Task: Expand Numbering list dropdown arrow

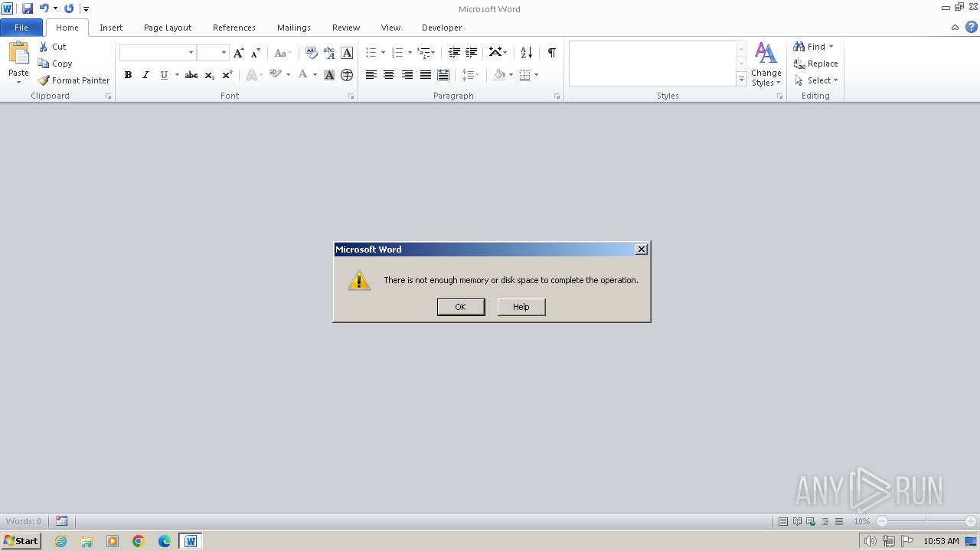Action: 410,53
